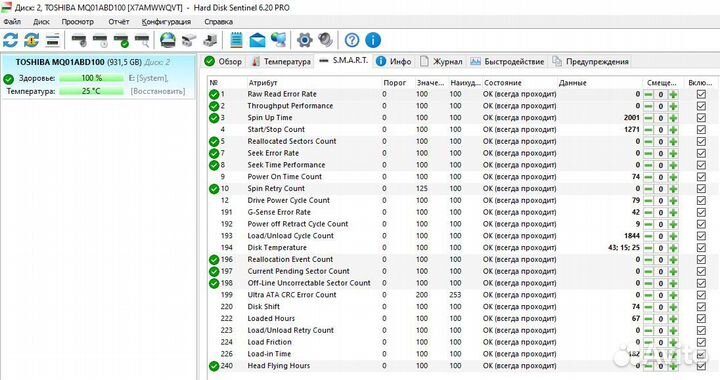Screen dimensions: 720x380
Task: Click the blue info circle toolbar icon
Action: [373, 40]
